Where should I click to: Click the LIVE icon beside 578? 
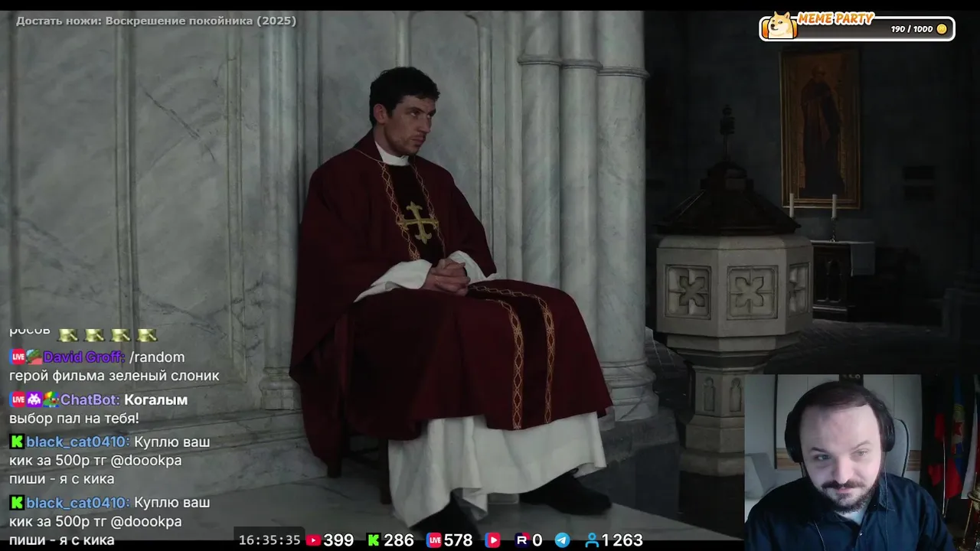[x=434, y=540]
